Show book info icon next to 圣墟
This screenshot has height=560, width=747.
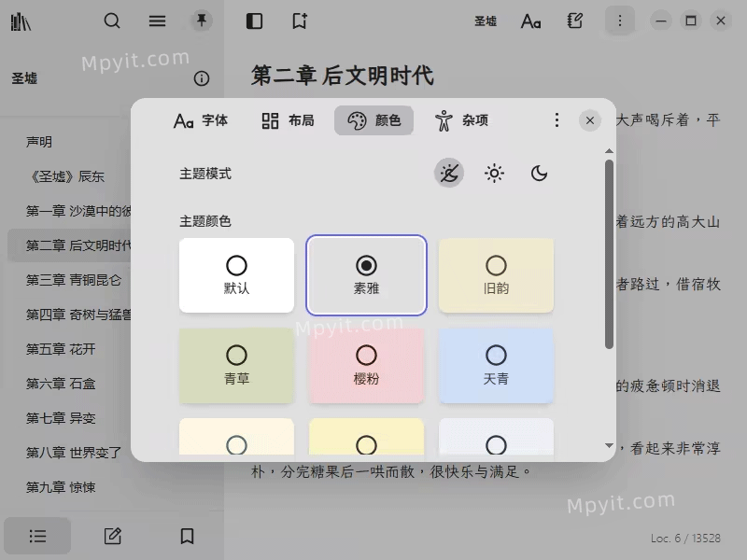[202, 78]
